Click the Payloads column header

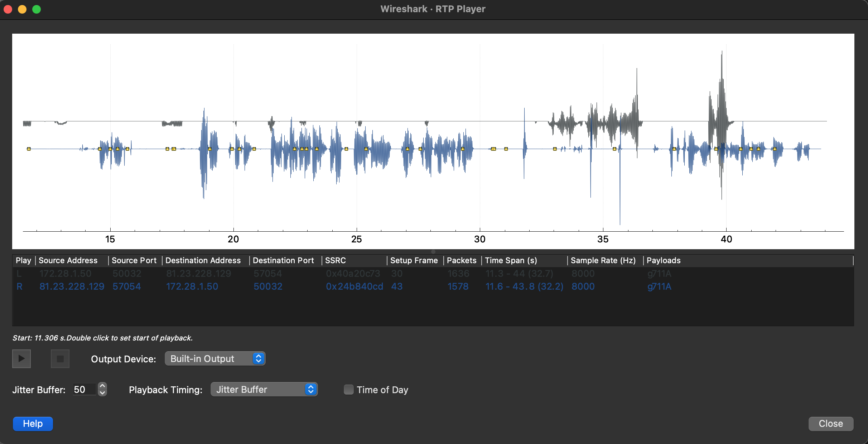coord(663,260)
